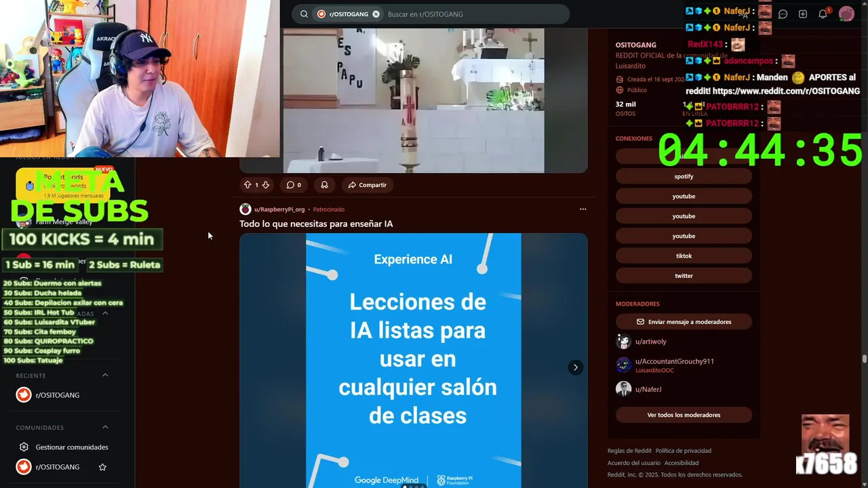868x488 pixels.
Task: Share the post with Compartir
Action: tap(367, 184)
